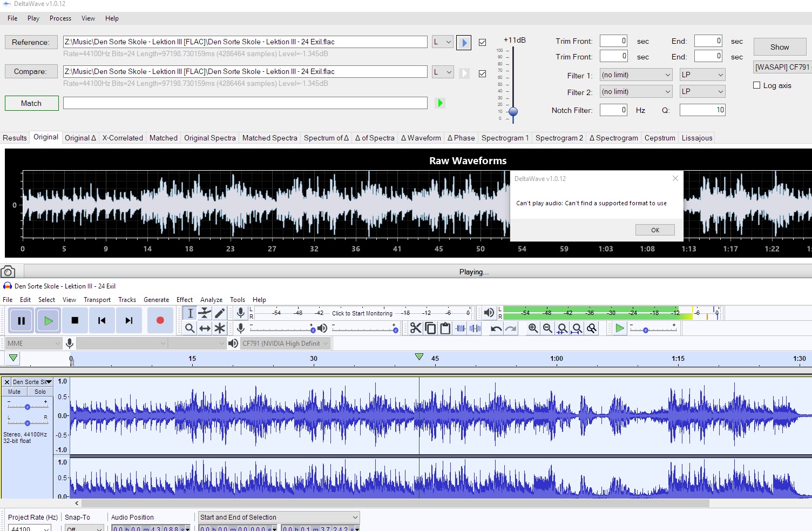Image resolution: width=812 pixels, height=531 pixels.
Task: Click the Compare: button
Action: (31, 71)
